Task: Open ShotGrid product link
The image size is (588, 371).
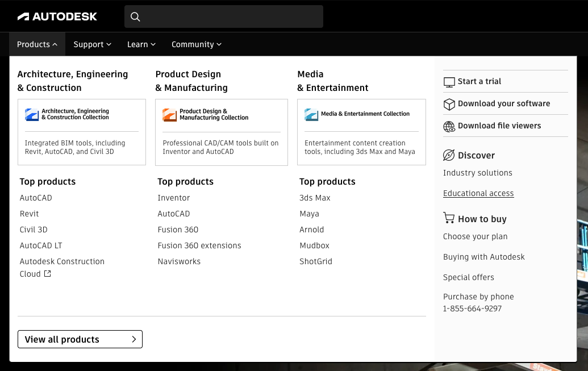Action: 315,261
